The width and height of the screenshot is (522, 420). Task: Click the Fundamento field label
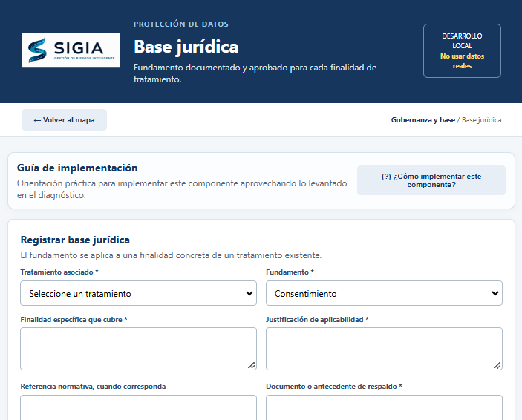pyautogui.click(x=290, y=272)
